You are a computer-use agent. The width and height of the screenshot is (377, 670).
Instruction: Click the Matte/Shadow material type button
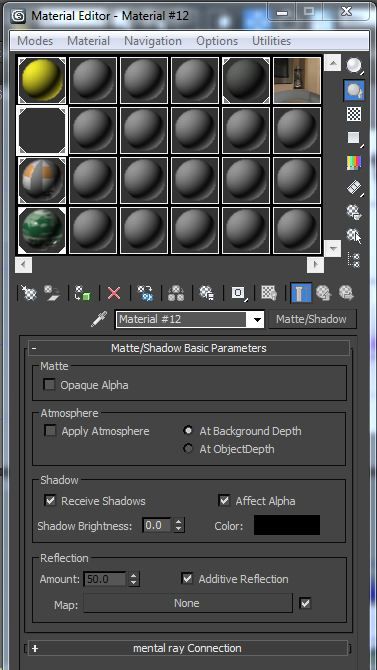coord(312,319)
